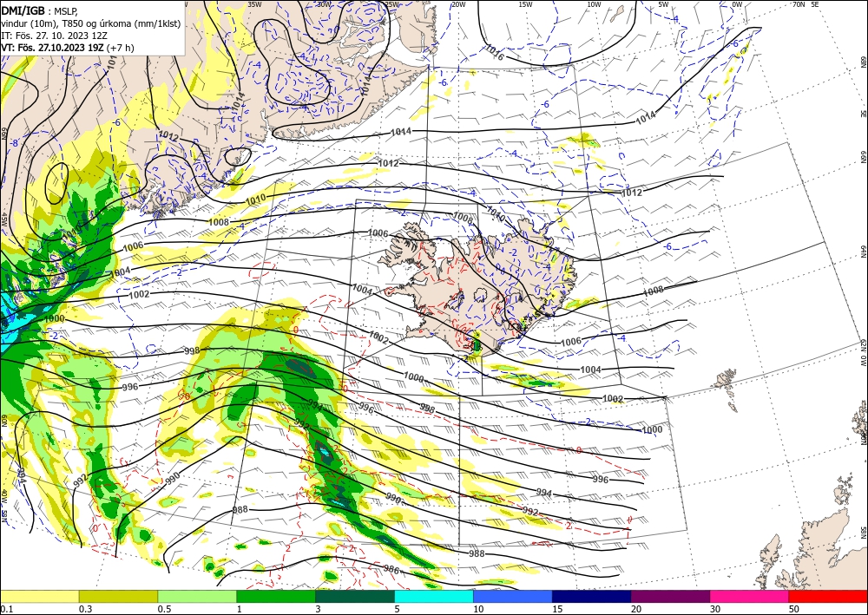Click the purple 20–30 legend swatch
The image size is (868, 615).
pos(670,597)
